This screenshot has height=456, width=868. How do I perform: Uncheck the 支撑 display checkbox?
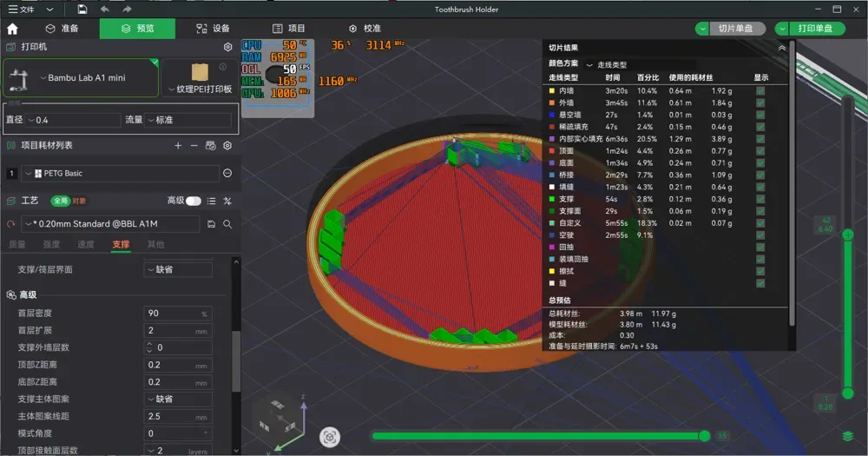pyautogui.click(x=760, y=199)
